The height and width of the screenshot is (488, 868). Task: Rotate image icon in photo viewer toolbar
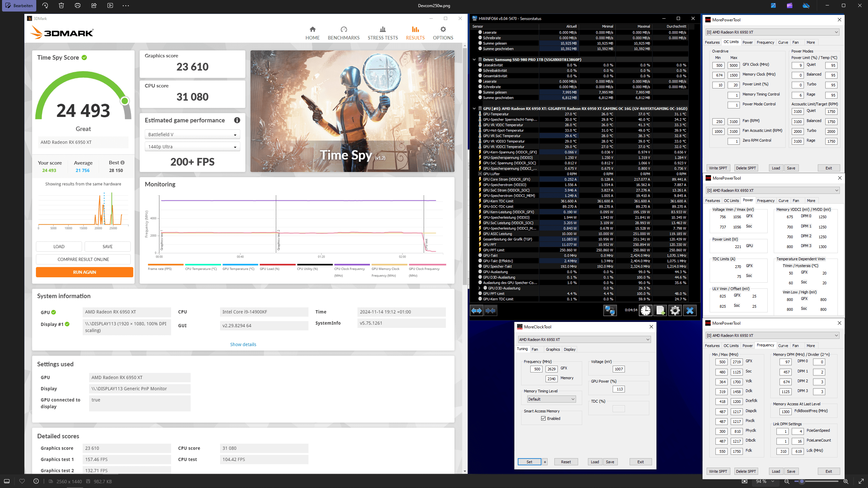(x=45, y=5)
